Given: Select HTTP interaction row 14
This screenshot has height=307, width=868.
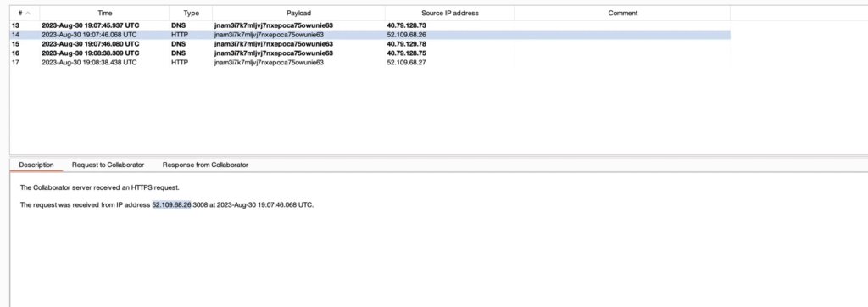Looking at the screenshot, I should [x=370, y=35].
